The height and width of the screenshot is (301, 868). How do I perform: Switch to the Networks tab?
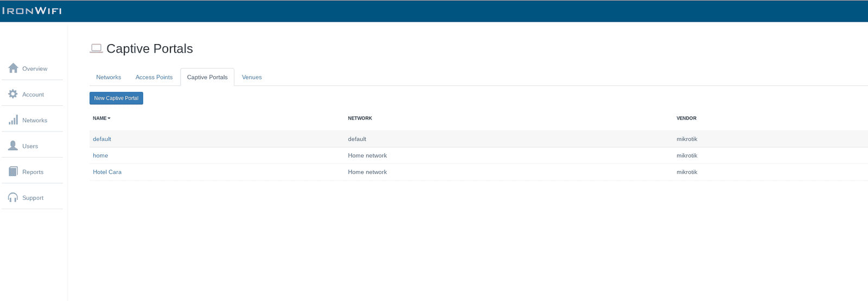point(108,77)
